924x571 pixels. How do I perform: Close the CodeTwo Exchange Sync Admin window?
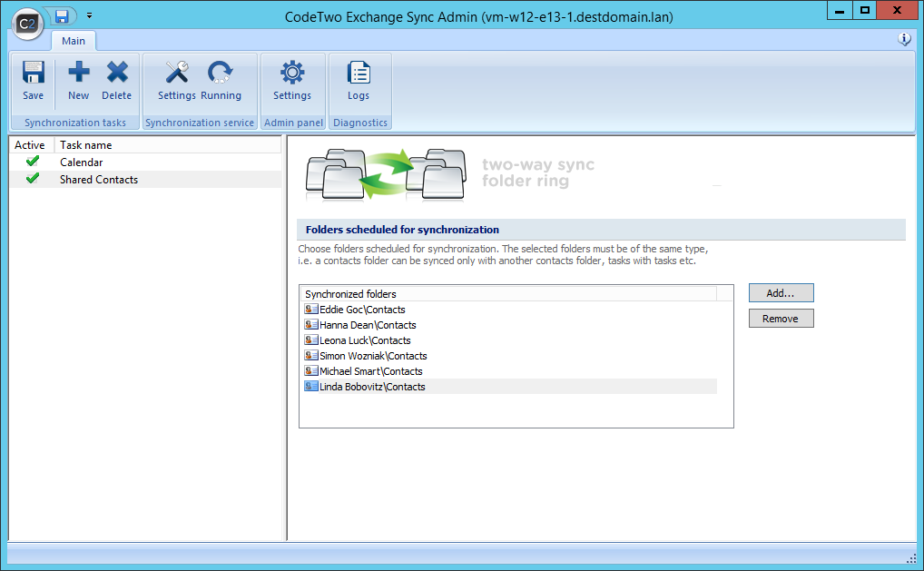pos(897,11)
